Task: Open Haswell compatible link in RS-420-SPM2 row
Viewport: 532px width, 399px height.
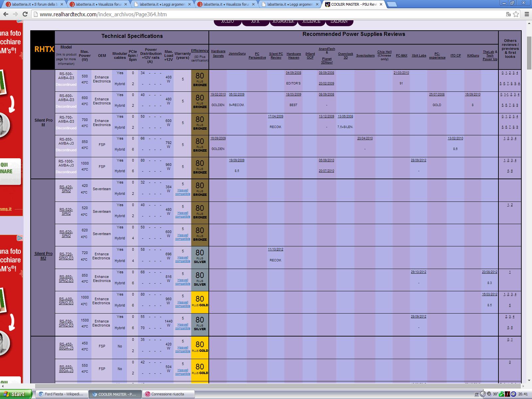Action: [x=183, y=192]
